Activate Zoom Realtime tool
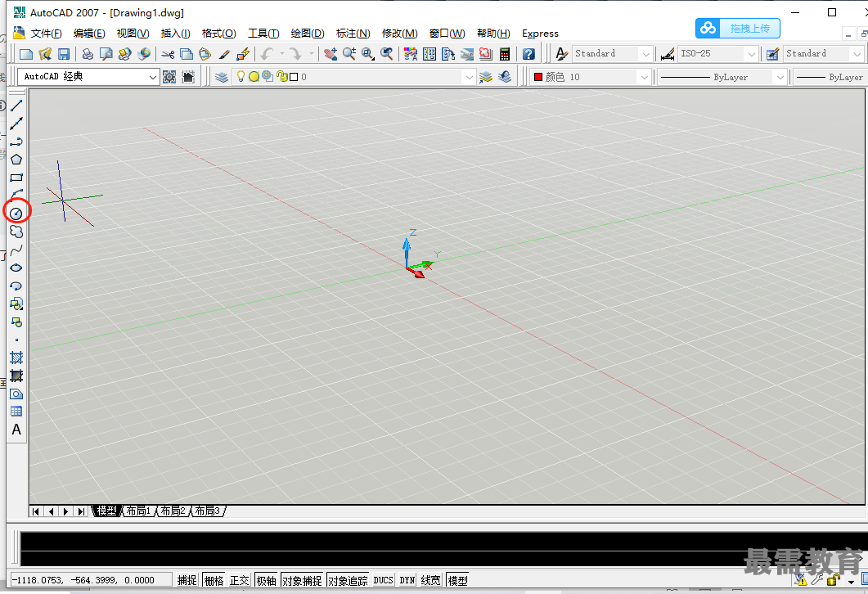The width and height of the screenshot is (868, 594). pyautogui.click(x=349, y=54)
